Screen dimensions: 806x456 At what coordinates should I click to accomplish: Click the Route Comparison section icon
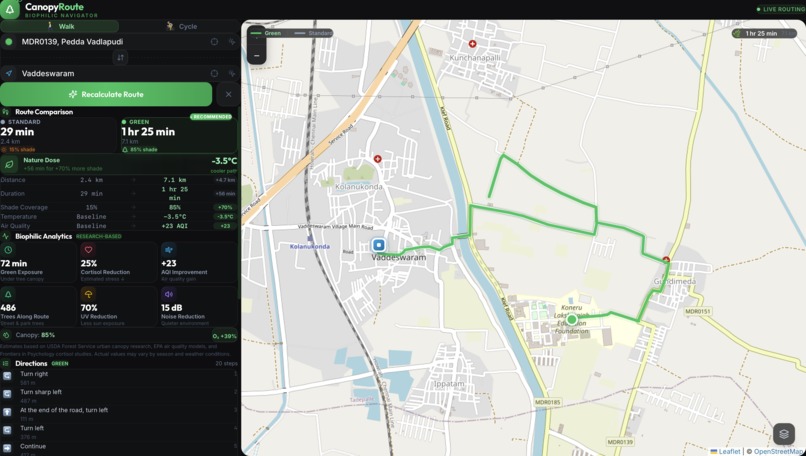(6, 112)
